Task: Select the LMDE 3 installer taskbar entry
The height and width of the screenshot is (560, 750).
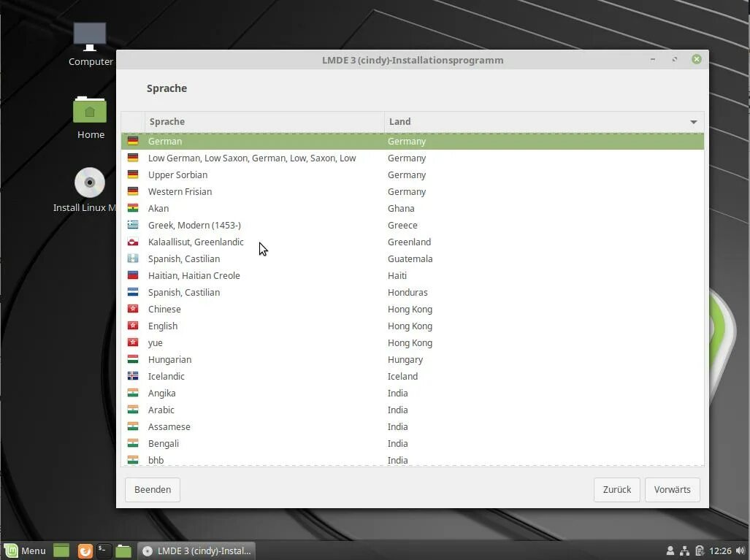Action: click(196, 551)
